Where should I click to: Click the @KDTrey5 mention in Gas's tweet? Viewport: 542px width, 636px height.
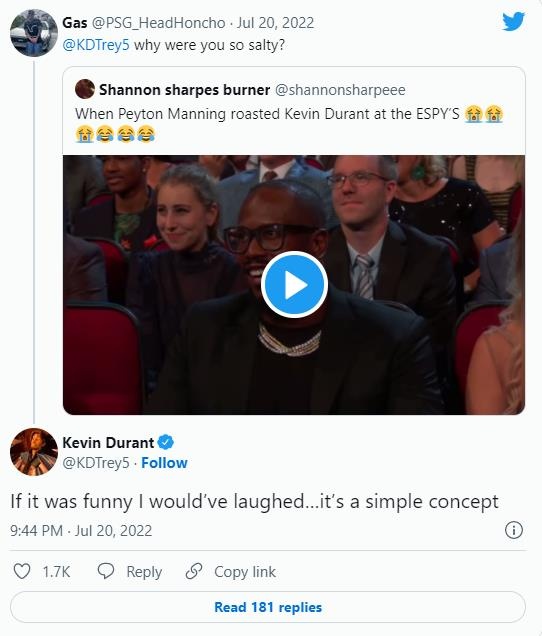(96, 45)
